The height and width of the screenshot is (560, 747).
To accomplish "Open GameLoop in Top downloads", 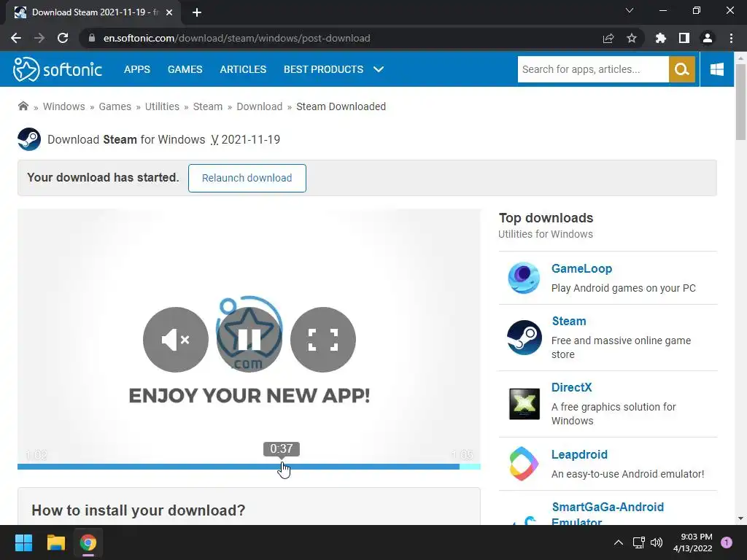I will [581, 268].
